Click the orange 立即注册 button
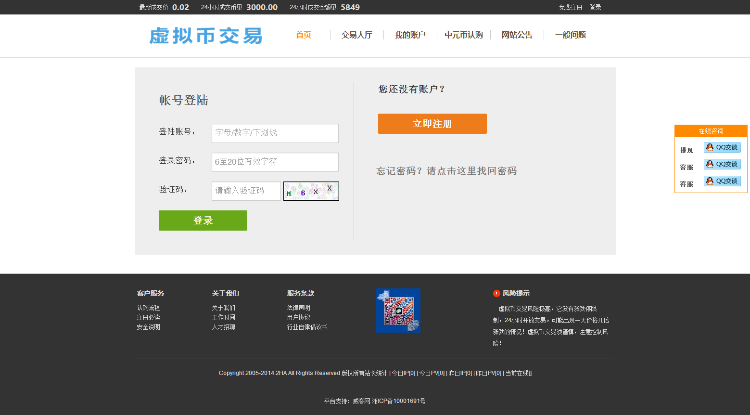This screenshot has height=415, width=750. click(432, 124)
